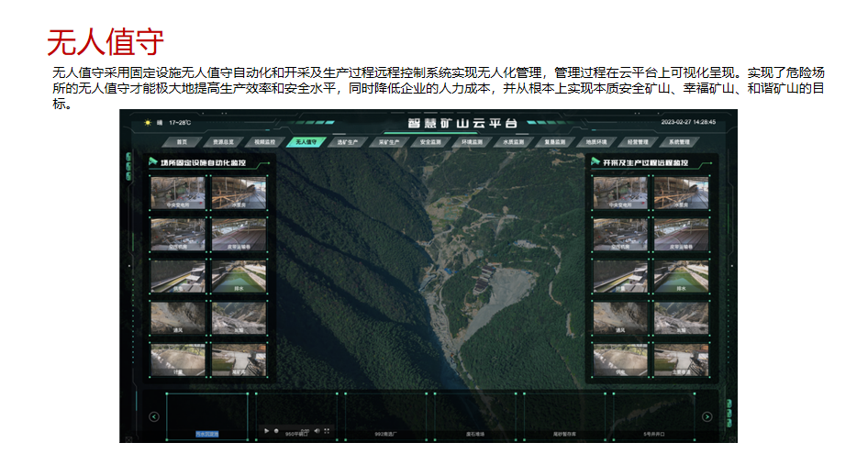
Task: Switch to the 首页 tab
Action: [x=182, y=142]
